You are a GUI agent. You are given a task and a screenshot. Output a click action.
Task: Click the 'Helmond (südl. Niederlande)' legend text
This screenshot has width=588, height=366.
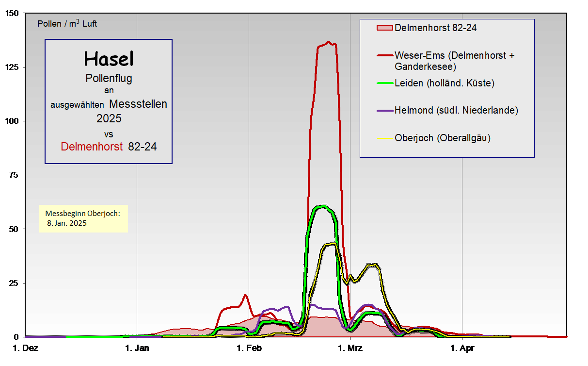pos(456,111)
